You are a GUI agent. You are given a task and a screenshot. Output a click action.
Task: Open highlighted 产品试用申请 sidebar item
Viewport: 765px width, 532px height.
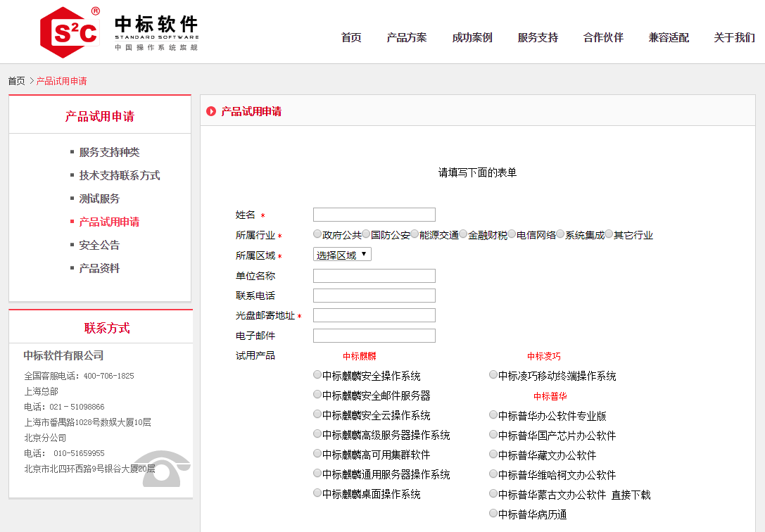[x=109, y=222]
